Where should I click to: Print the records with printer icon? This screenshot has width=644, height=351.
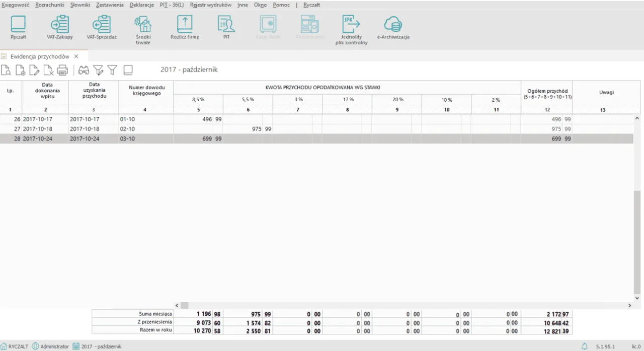62,70
